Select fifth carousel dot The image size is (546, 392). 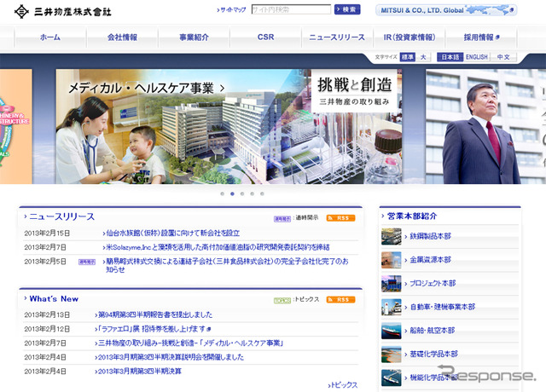(262, 193)
